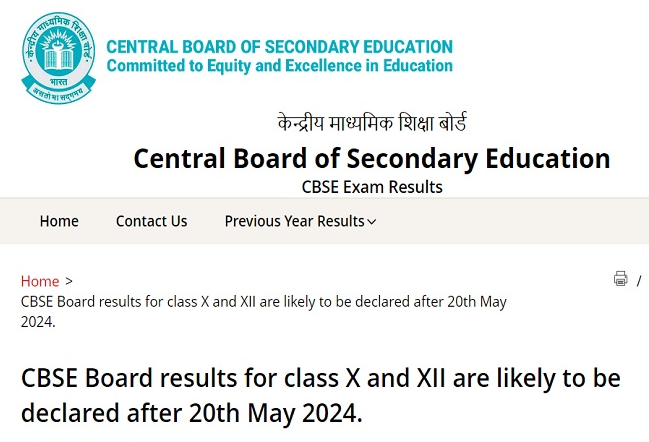Image resolution: width=649 pixels, height=442 pixels.
Task: Click the Committed to Equity and Excellence tagline
Action: pyautogui.click(x=279, y=66)
